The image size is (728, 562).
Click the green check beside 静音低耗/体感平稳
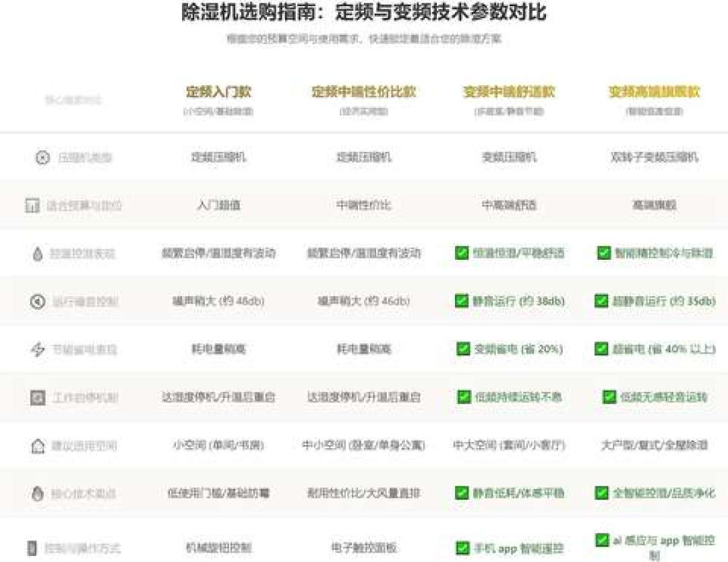point(462,493)
